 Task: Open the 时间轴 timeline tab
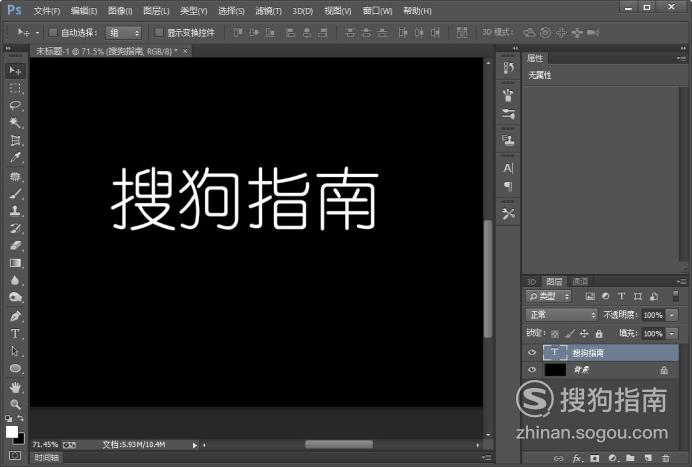click(47, 458)
